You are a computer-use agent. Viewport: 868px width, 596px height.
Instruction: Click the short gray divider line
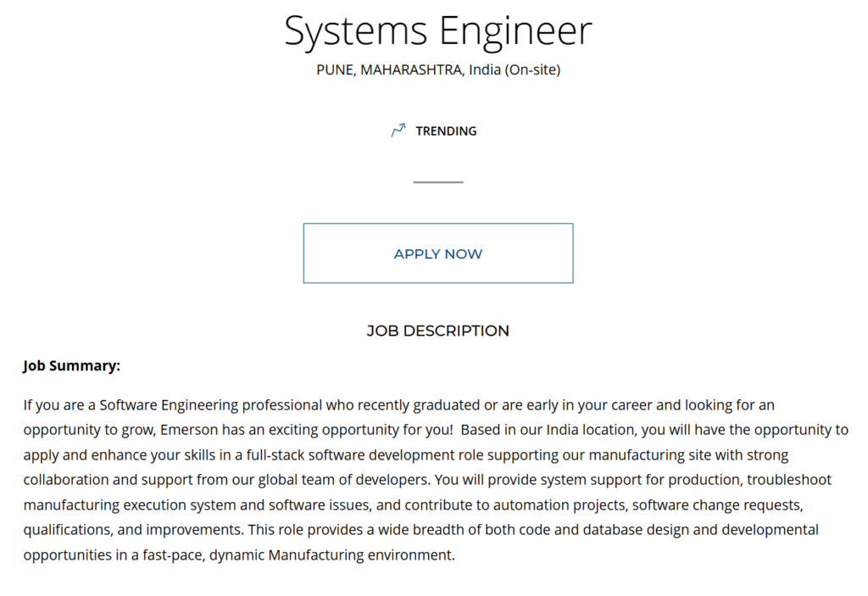pos(438,181)
